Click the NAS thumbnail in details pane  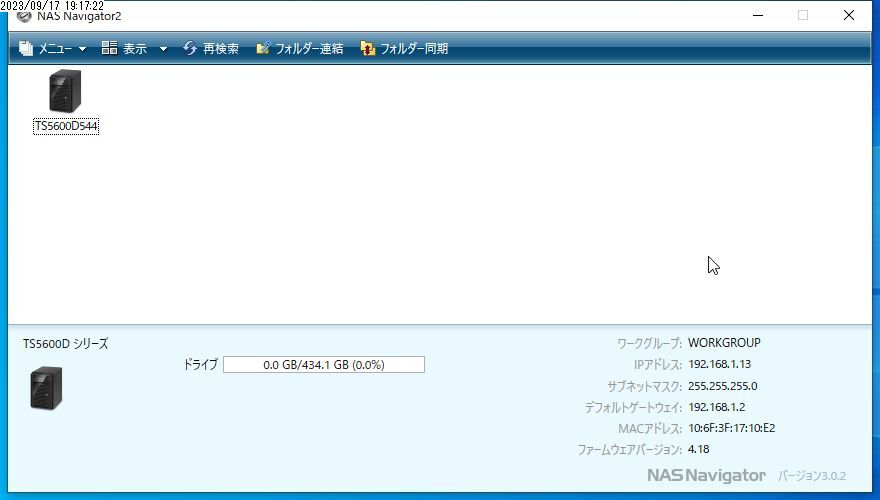46,388
